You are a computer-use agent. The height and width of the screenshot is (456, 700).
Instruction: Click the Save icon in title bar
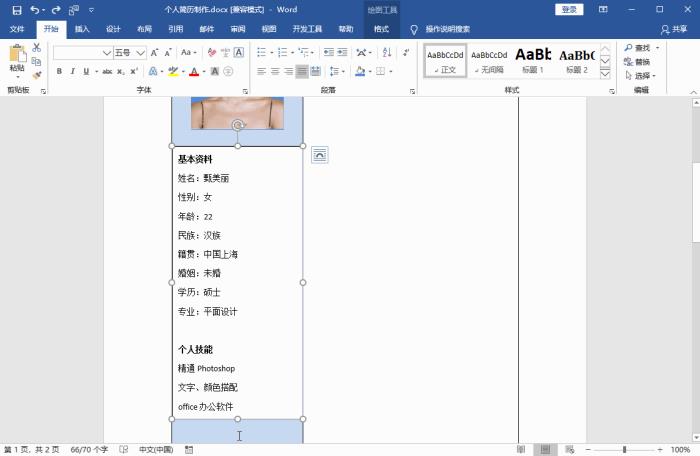[16, 9]
